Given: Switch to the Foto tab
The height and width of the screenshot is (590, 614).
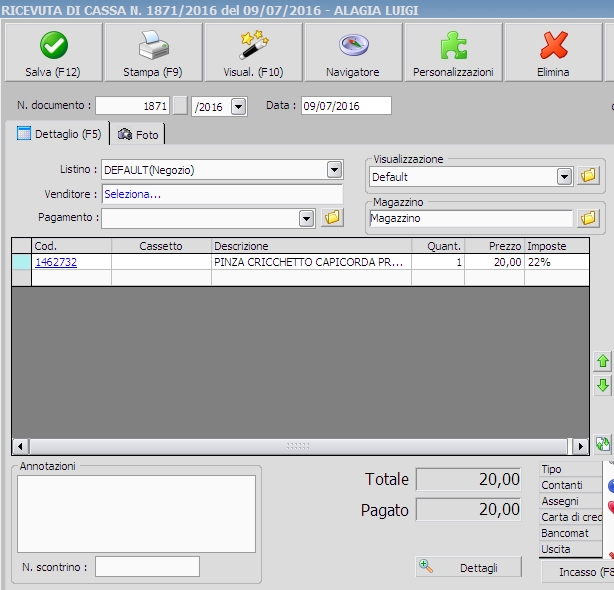Looking at the screenshot, I should 137,135.
